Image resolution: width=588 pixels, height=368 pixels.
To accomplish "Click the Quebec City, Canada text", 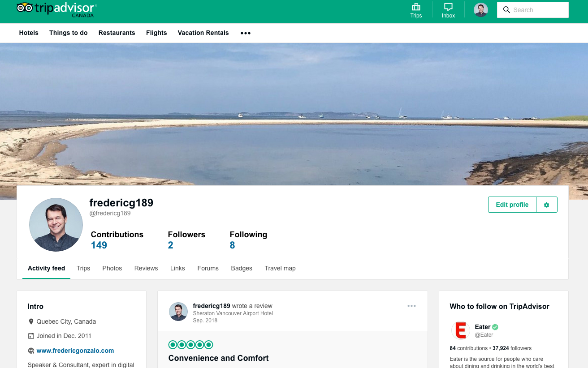I will (x=66, y=321).
